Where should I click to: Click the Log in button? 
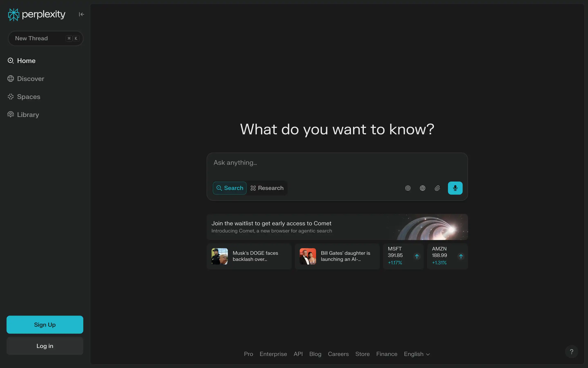pos(45,346)
